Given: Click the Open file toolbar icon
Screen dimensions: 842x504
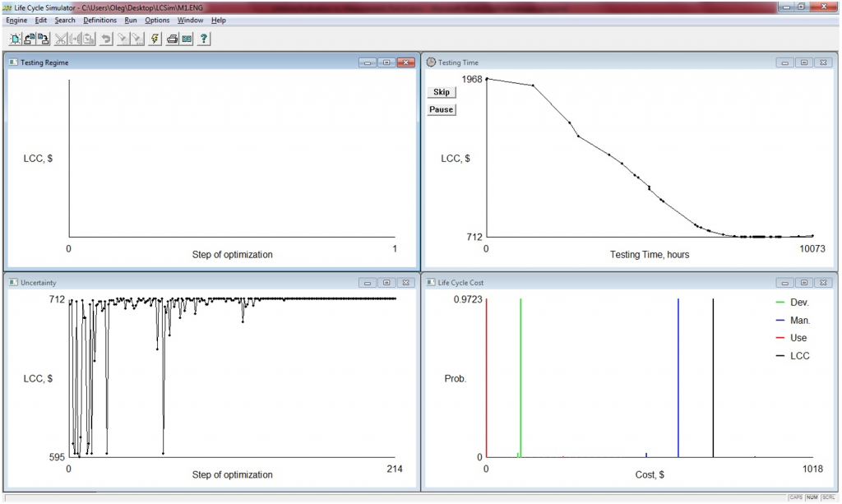Looking at the screenshot, I should (29, 39).
